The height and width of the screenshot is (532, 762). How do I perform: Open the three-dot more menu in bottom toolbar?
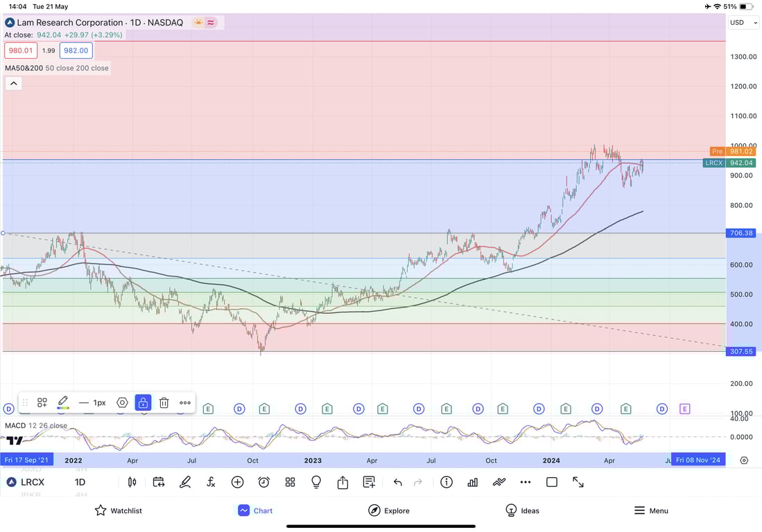pyautogui.click(x=526, y=482)
